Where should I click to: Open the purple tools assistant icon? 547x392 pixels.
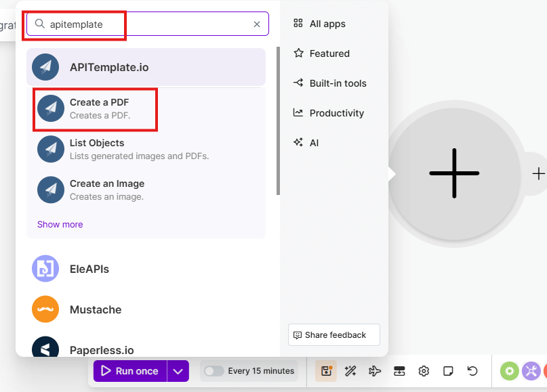point(531,371)
